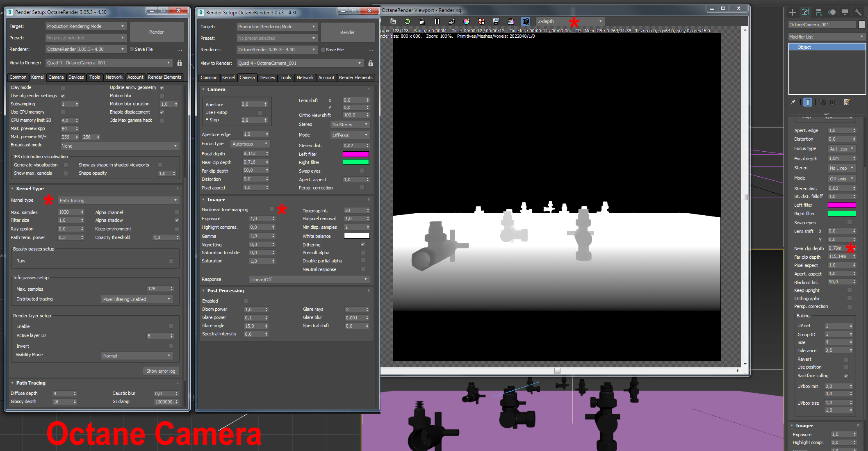Screen dimensions: 868x451
Task: Switch to the Render Elements tab
Action: click(164, 77)
